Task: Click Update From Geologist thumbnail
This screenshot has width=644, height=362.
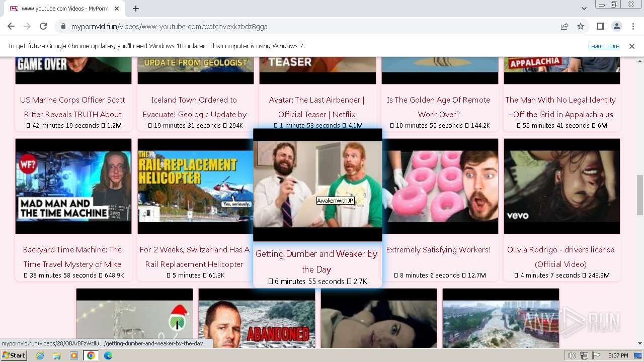Action: [196, 70]
